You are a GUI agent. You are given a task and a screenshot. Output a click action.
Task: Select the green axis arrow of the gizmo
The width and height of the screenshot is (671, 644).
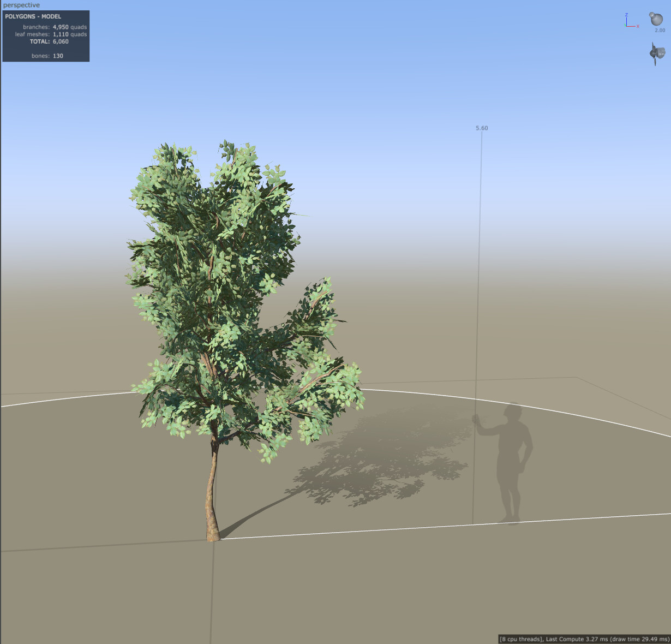pos(626,25)
